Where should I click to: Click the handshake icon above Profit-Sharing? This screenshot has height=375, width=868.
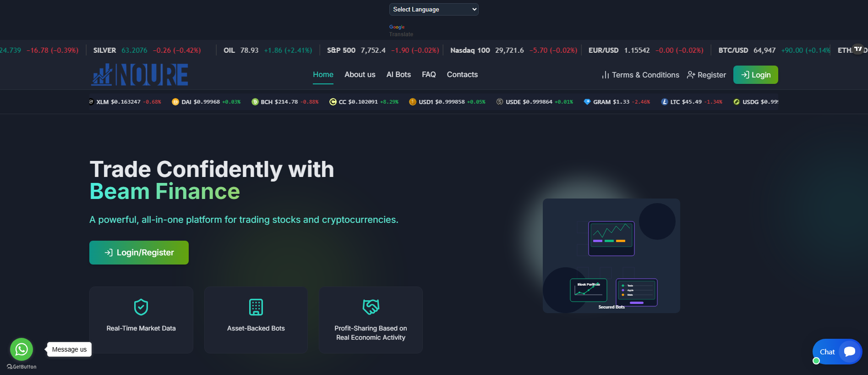point(371,307)
